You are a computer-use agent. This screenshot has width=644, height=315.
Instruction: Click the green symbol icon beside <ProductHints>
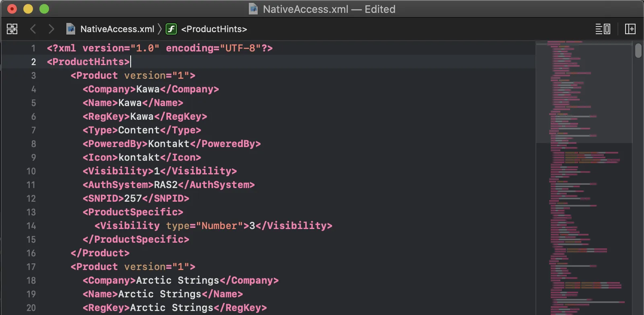tap(171, 29)
